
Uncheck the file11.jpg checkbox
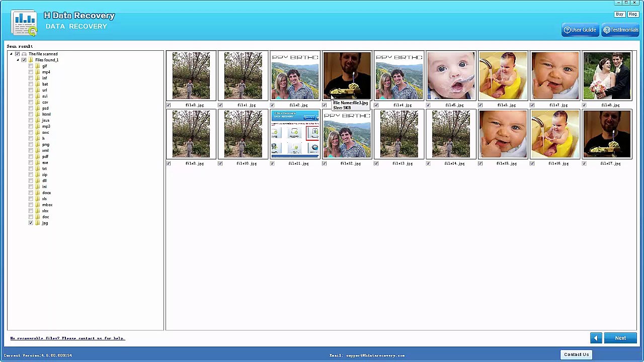(272, 163)
